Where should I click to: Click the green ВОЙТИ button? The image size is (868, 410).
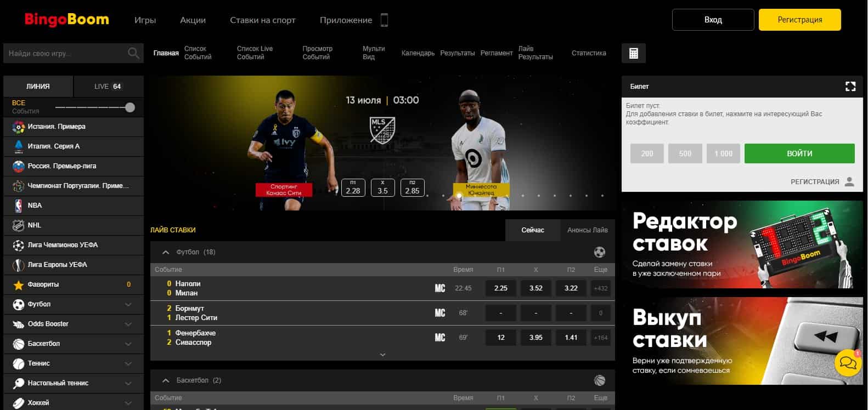point(799,153)
